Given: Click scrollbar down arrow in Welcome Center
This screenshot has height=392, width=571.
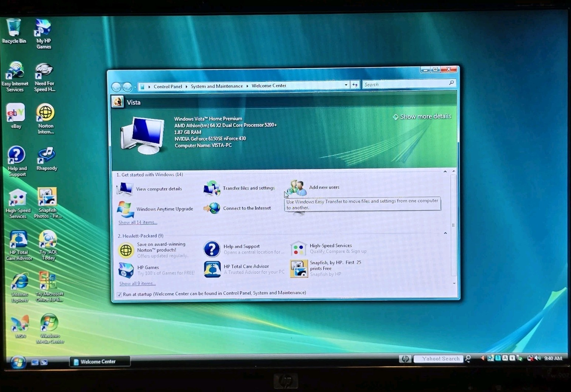Looking at the screenshot, I should (x=454, y=283).
